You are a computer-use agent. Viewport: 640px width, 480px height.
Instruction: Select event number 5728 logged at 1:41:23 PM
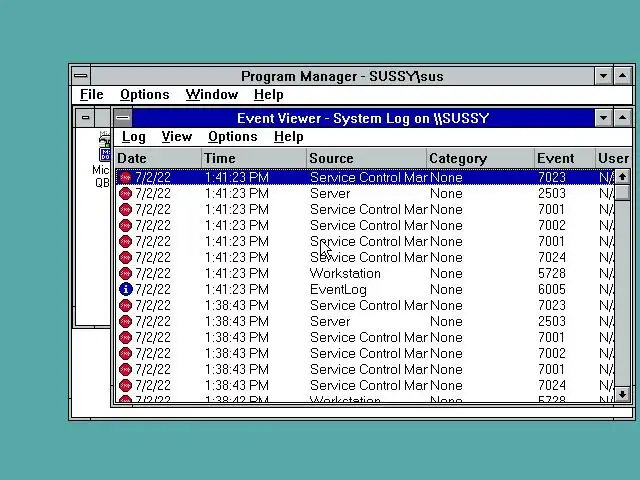click(551, 273)
